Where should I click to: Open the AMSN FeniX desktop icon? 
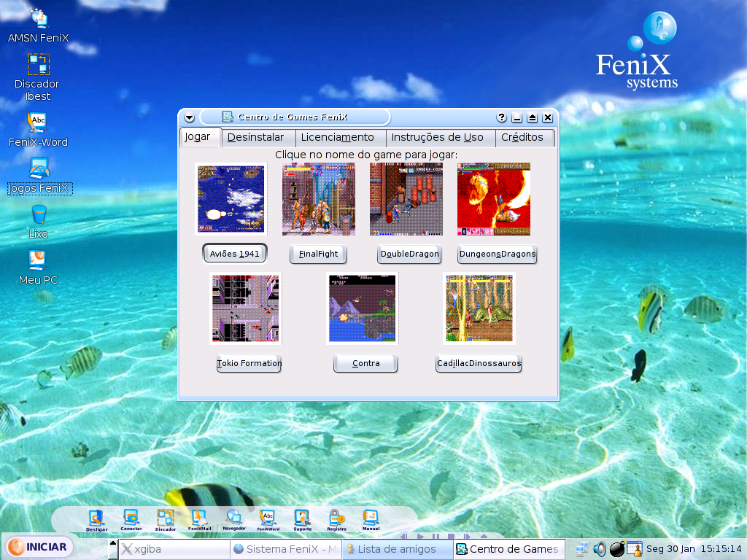pos(39,26)
